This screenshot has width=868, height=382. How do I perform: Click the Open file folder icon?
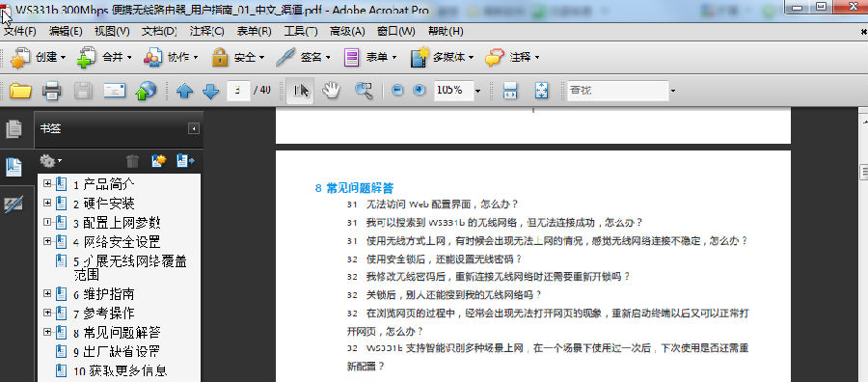pos(20,91)
